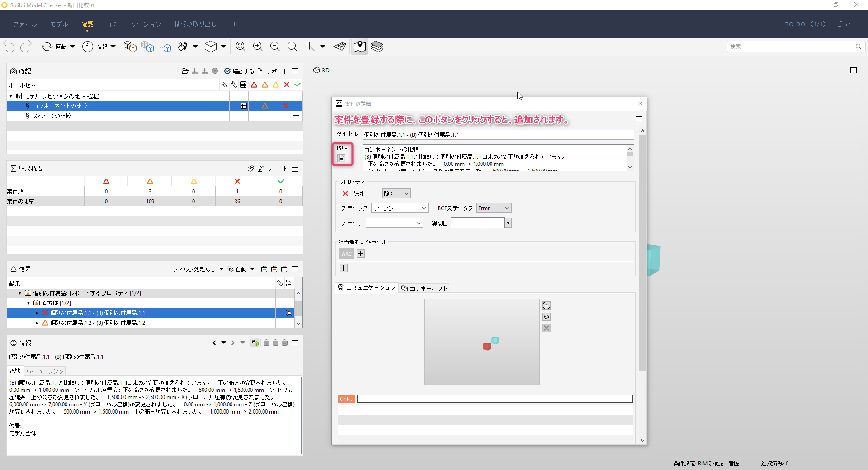
Task: Click the zoom out magnifier icon
Action: coord(275,47)
